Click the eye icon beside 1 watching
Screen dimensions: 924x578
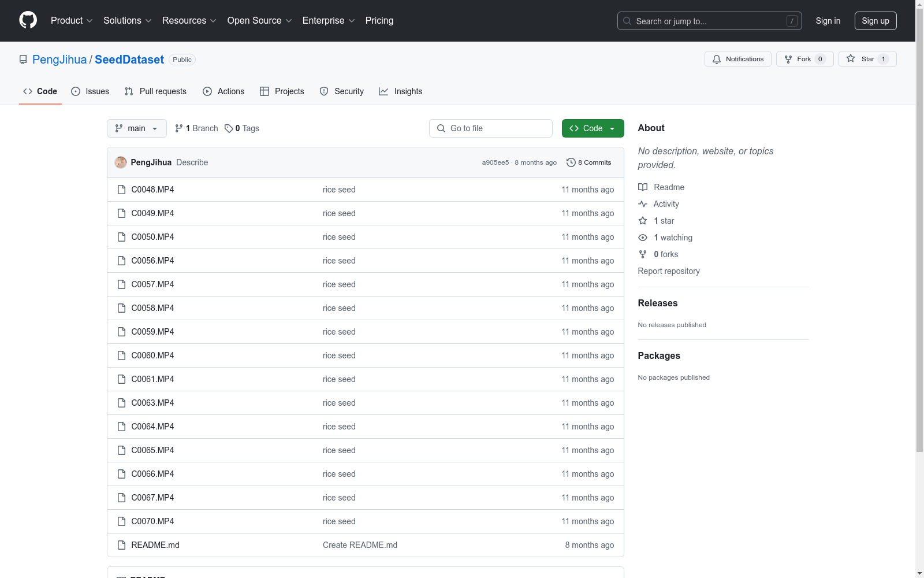click(x=643, y=238)
